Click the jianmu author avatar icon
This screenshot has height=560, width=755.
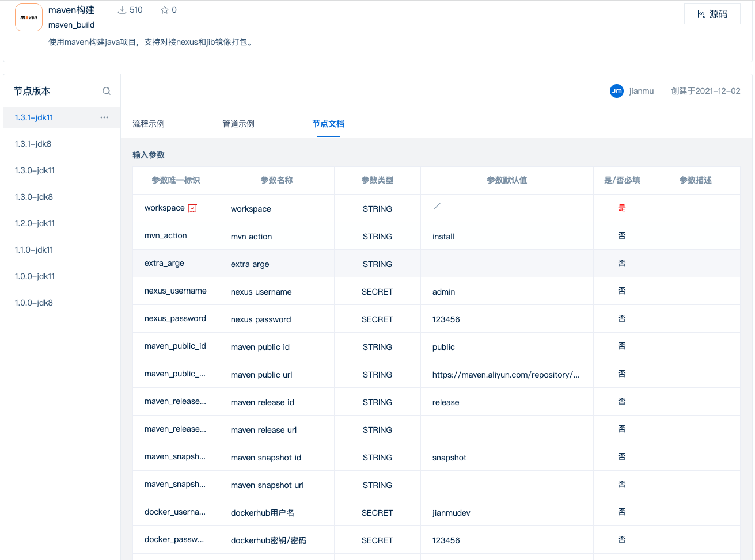pos(617,91)
